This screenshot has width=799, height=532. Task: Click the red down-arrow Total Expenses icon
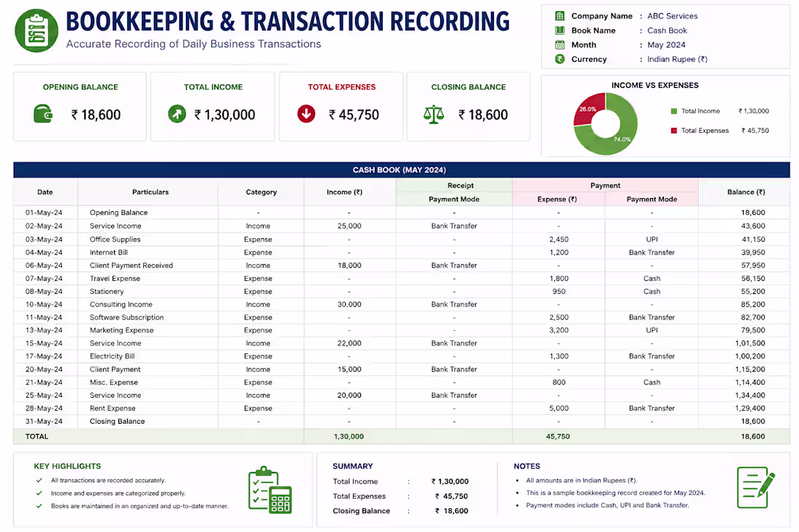click(x=307, y=113)
